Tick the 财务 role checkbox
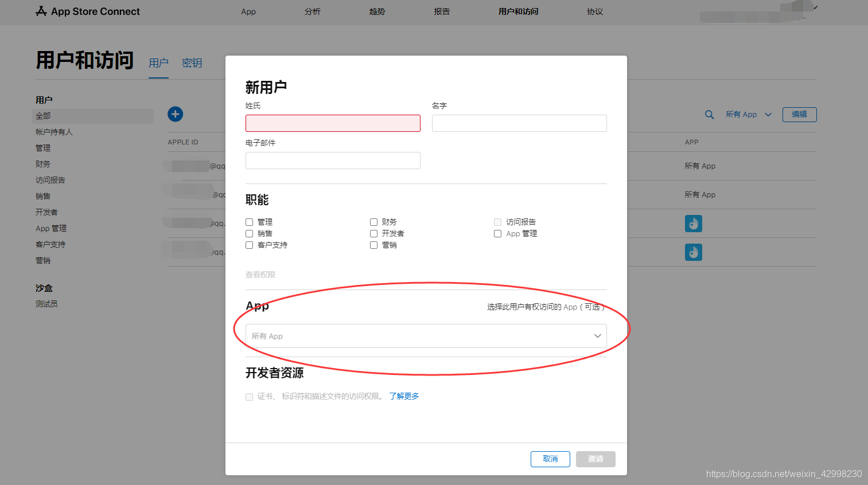Image resolution: width=868 pixels, height=485 pixels. (x=373, y=222)
